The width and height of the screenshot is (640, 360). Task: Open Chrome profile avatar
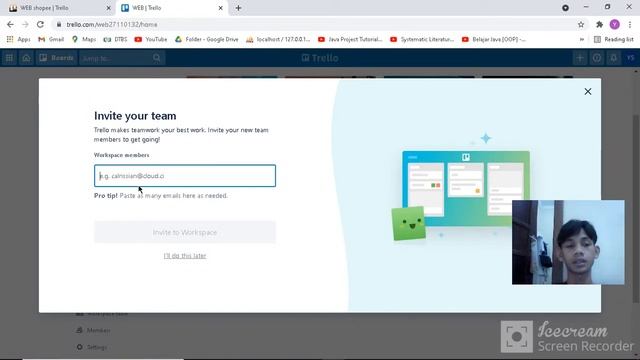tap(615, 24)
